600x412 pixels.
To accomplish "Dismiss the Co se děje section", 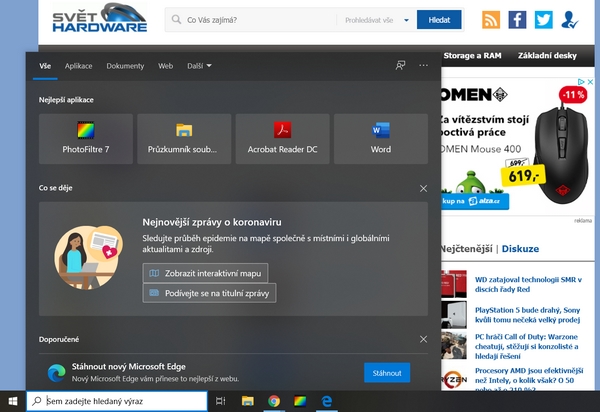I will tap(423, 188).
